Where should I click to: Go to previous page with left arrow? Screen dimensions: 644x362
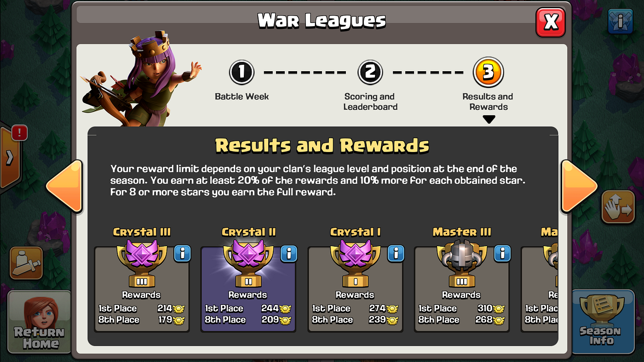[64, 186]
